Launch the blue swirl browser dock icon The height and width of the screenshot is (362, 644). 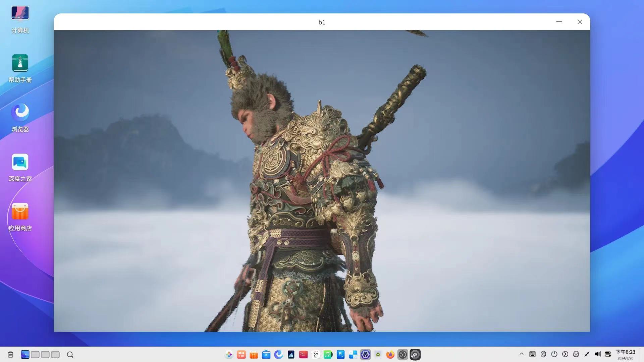point(279,355)
